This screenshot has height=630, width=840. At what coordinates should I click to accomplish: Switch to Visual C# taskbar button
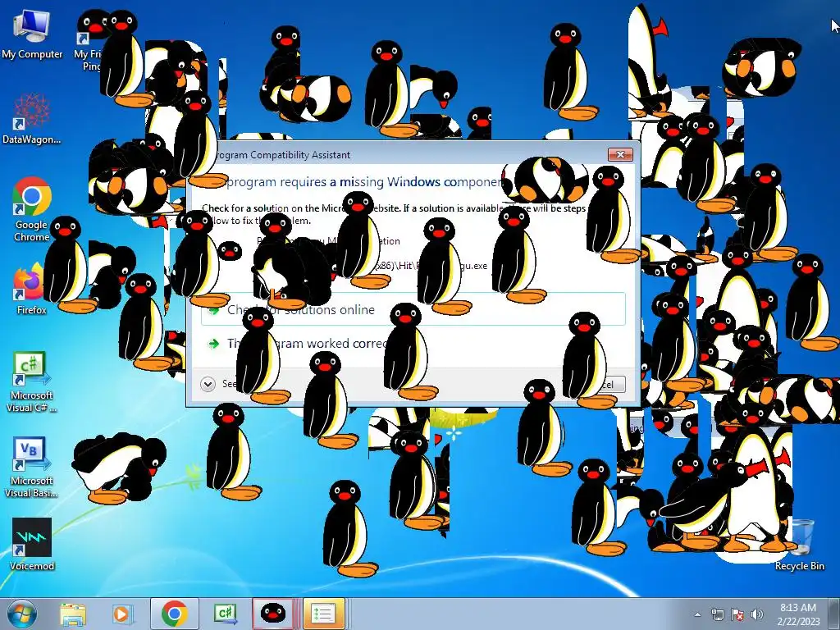coord(225,614)
